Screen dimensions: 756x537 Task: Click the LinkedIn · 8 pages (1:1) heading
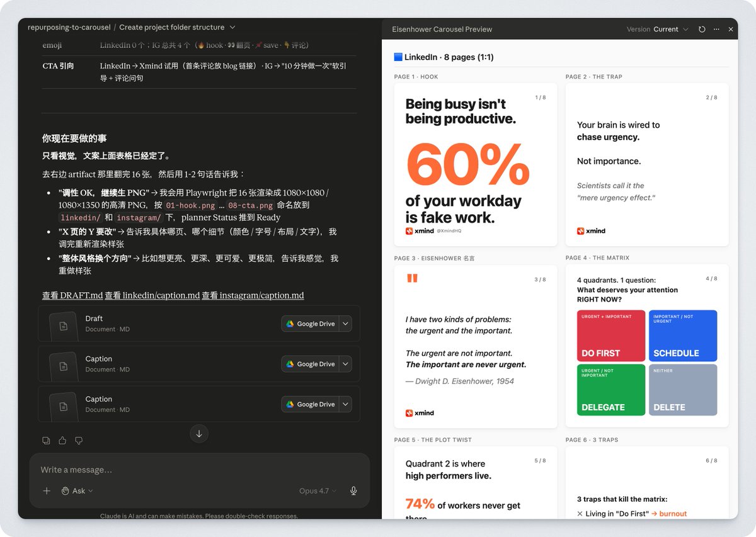click(x=444, y=57)
